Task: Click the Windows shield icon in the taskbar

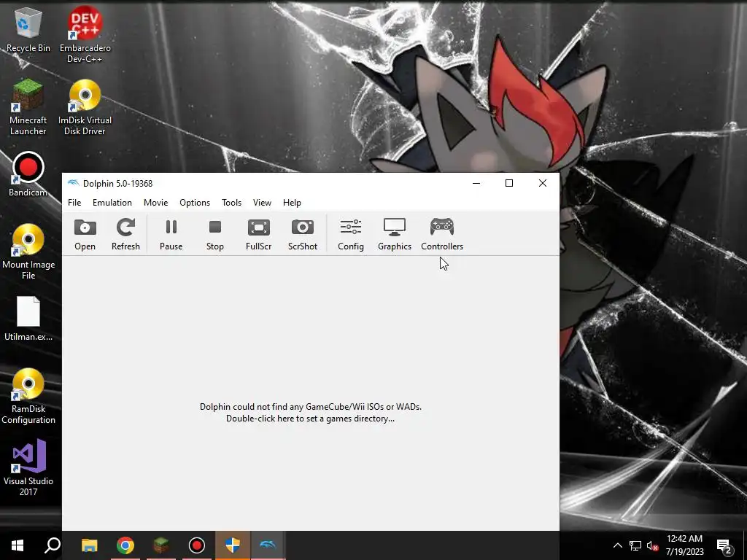Action: click(x=233, y=545)
